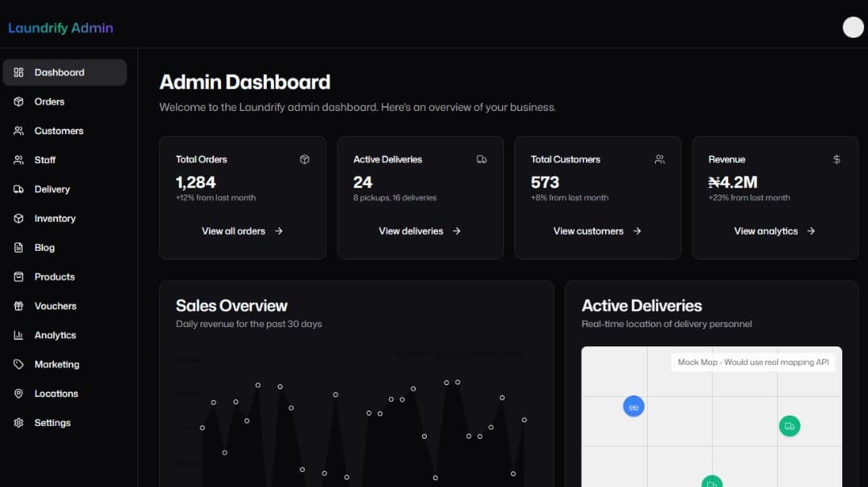Open Delivery section in the sidebar

coord(65,190)
